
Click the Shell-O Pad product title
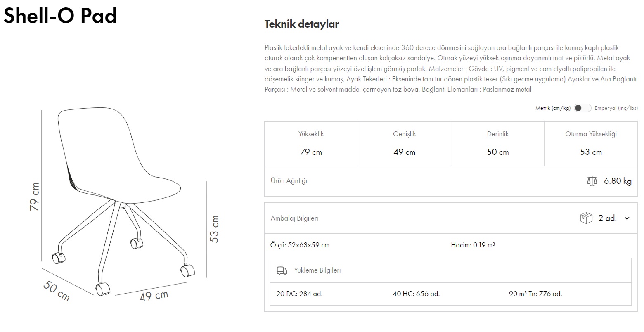pos(60,16)
